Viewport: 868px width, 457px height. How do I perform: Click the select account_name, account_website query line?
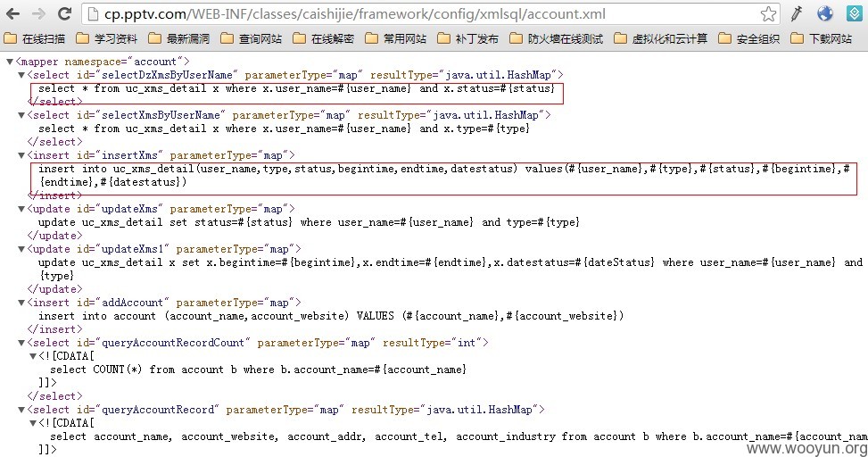(x=459, y=436)
